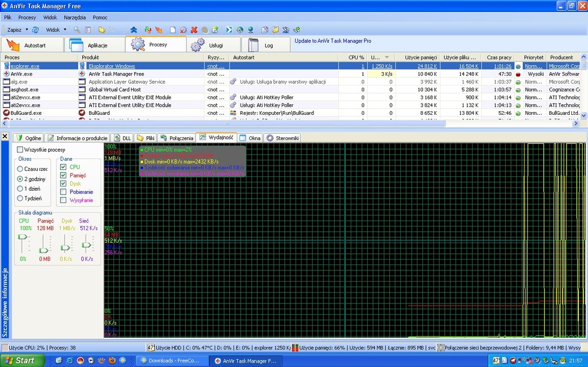The width and height of the screenshot is (588, 367).
Task: Select the Czasu rzeczywistego period radio
Action: [20, 169]
